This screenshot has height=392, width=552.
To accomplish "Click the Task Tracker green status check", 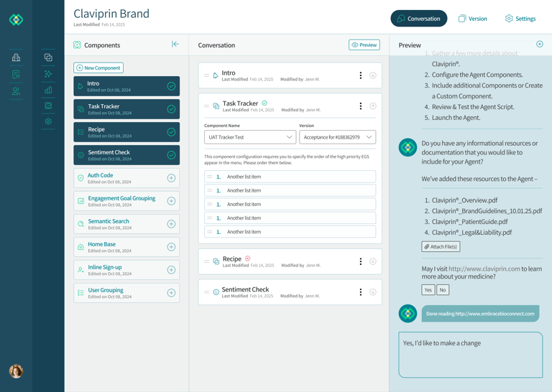I will click(264, 103).
